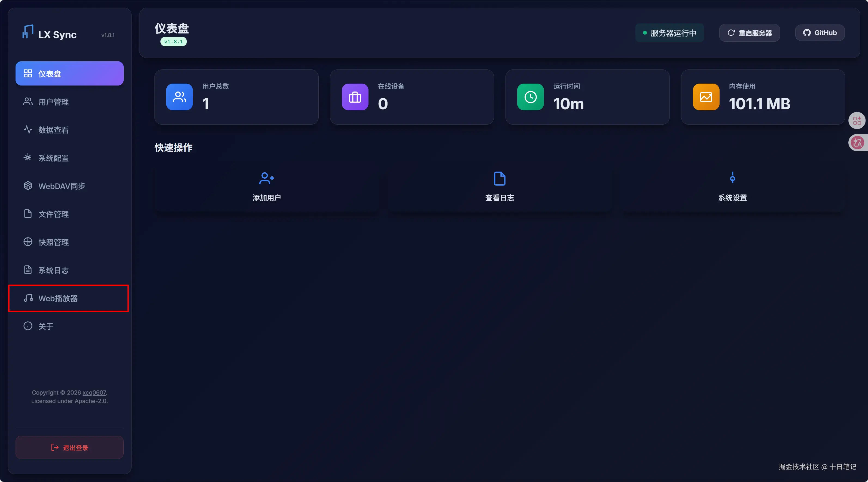The height and width of the screenshot is (482, 868).
Task: Click the purple briefcase icon in 在线设备 card
Action: pyautogui.click(x=355, y=97)
